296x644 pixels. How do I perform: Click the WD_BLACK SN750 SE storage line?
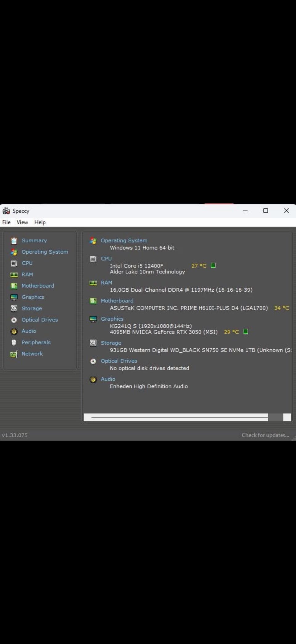tap(200, 350)
